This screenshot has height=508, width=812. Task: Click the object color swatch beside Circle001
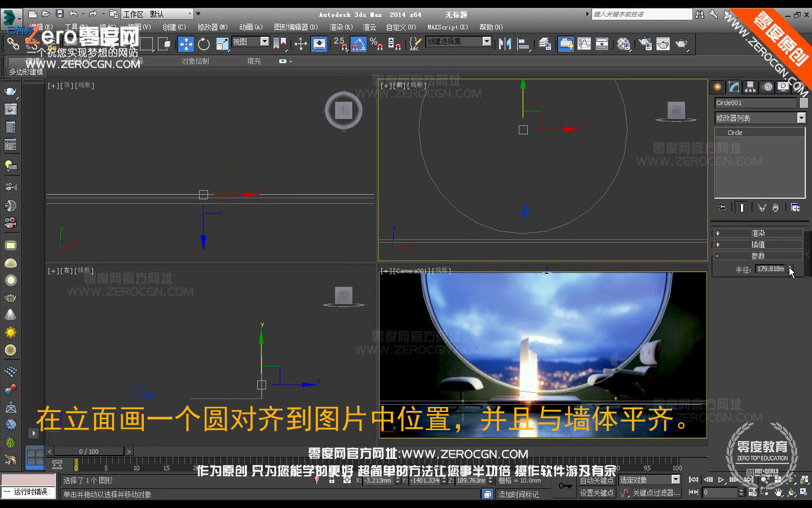[804, 103]
